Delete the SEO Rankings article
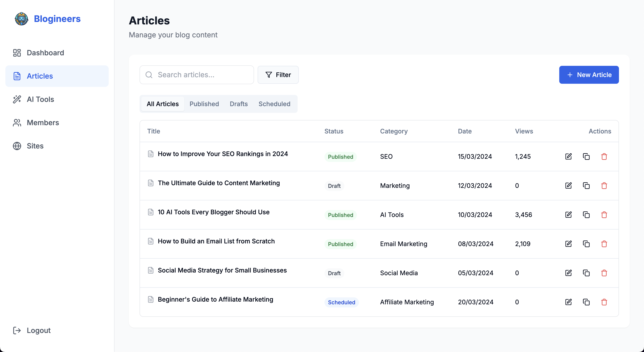 [x=604, y=157]
